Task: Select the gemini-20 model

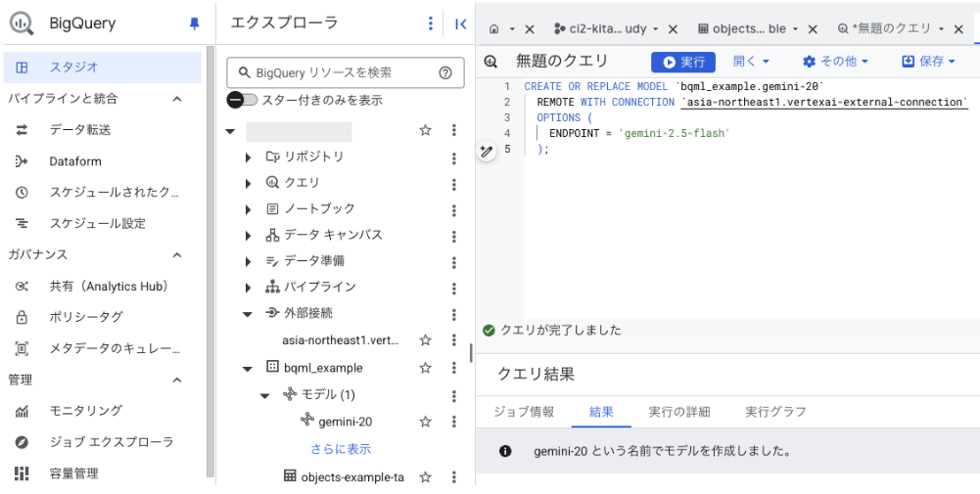Action: (x=345, y=422)
